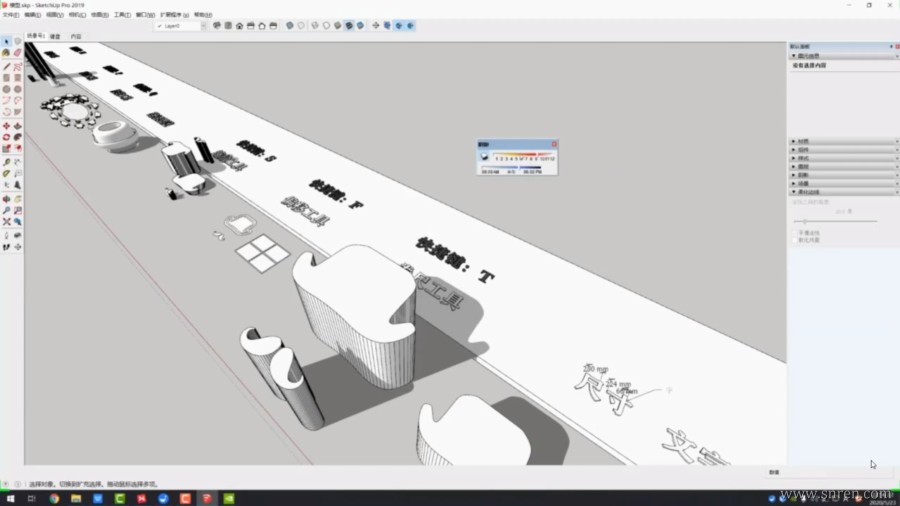
Task: Switch to Front view house icon
Action: [239, 26]
